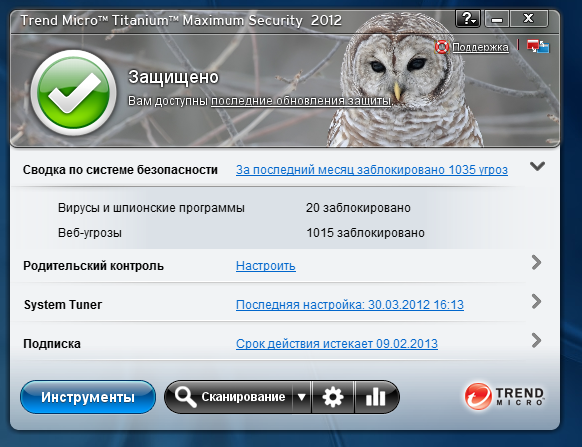Open settings with the gear icon
The image size is (582, 447).
click(333, 397)
